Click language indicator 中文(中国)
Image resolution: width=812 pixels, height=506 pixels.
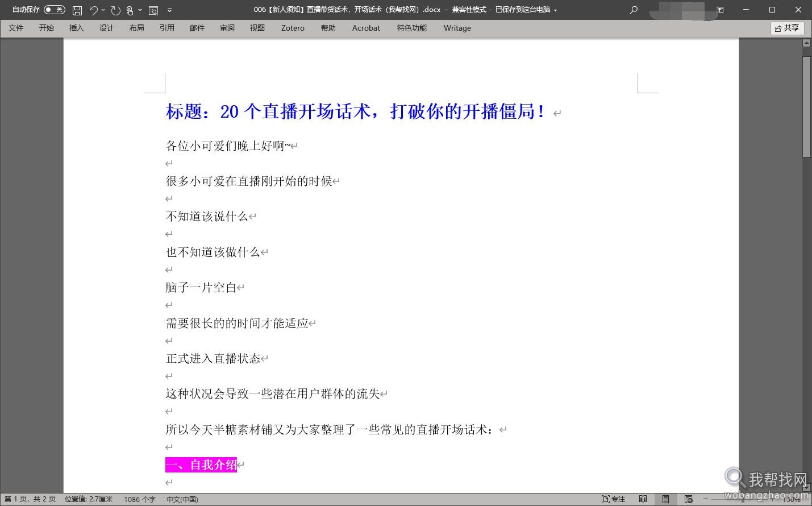pyautogui.click(x=182, y=499)
